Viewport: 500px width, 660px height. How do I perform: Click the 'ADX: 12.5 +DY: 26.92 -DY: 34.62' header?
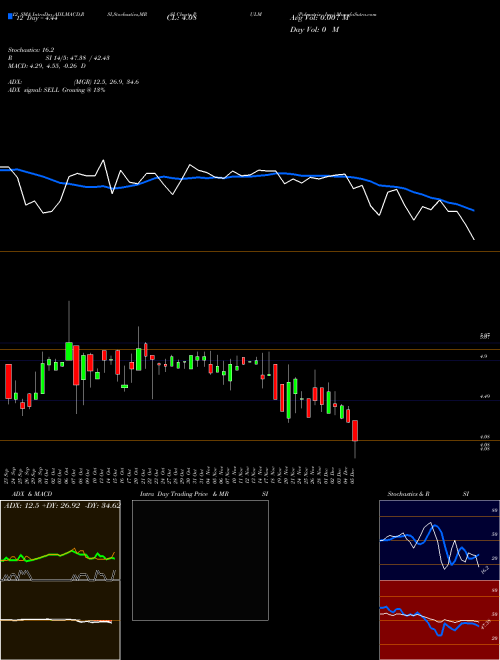tap(62, 505)
